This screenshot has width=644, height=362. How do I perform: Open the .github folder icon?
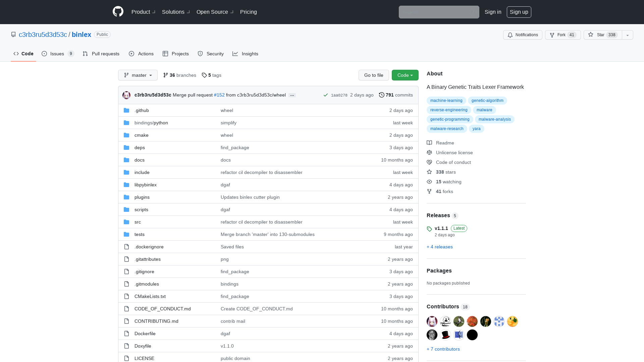pos(126,110)
